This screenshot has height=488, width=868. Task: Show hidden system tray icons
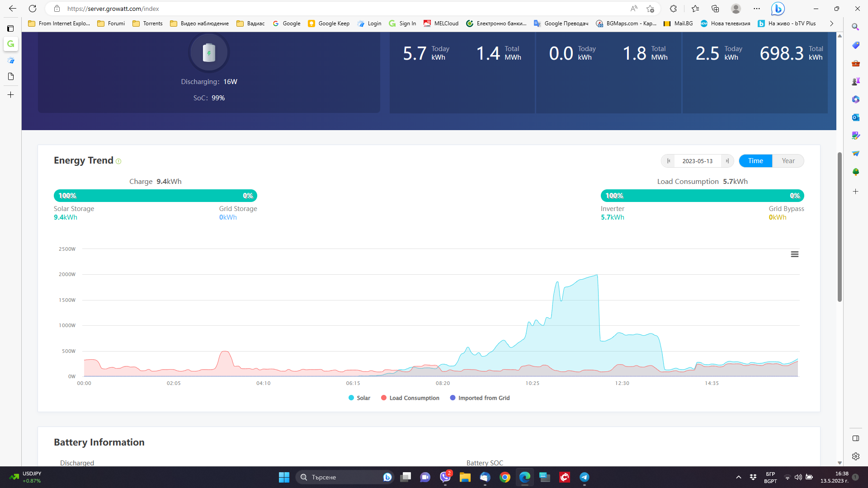tap(738, 477)
